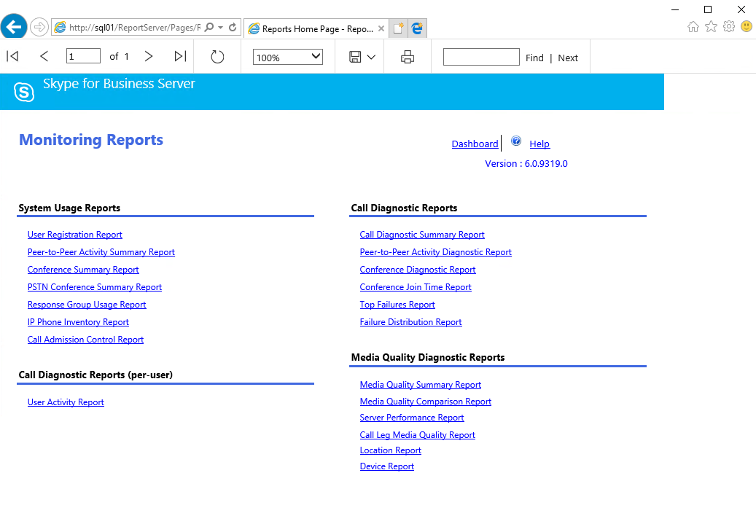Open the Dashboard link
Screen dimensions: 756x532
click(475, 144)
